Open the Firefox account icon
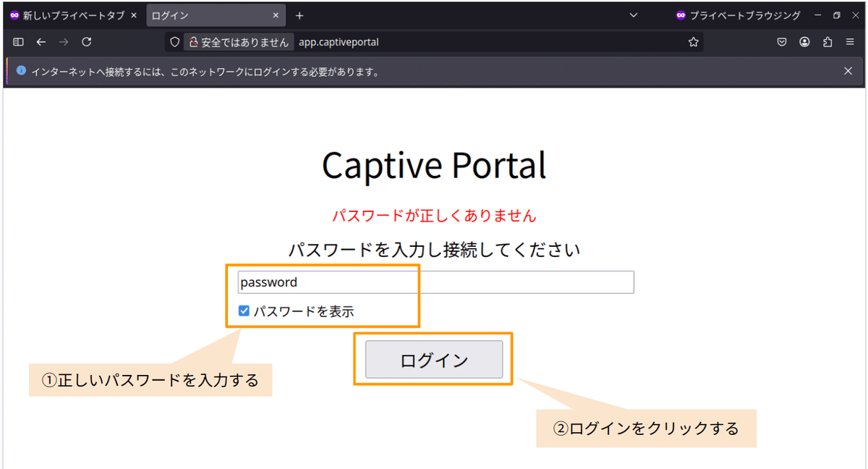The height and width of the screenshot is (469, 868). [804, 42]
